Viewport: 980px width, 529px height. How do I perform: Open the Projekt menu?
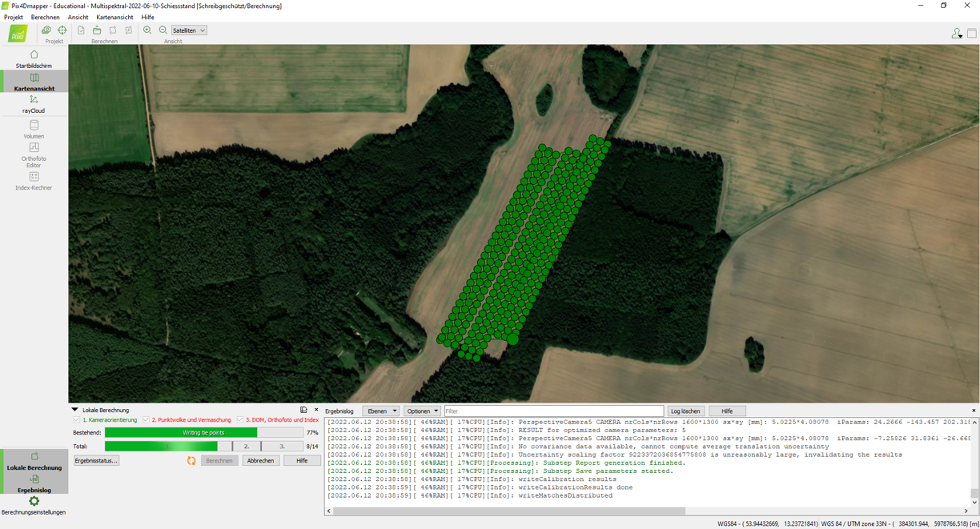[x=14, y=17]
